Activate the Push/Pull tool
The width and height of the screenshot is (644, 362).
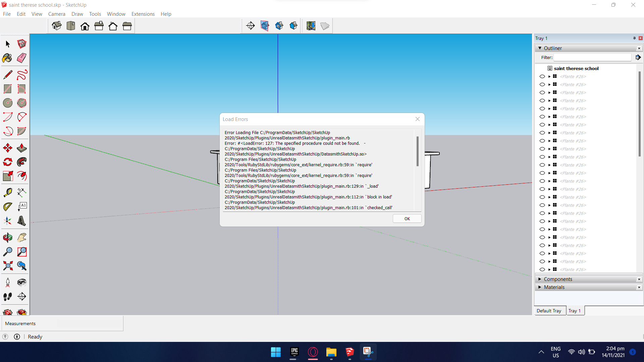pos(21,148)
